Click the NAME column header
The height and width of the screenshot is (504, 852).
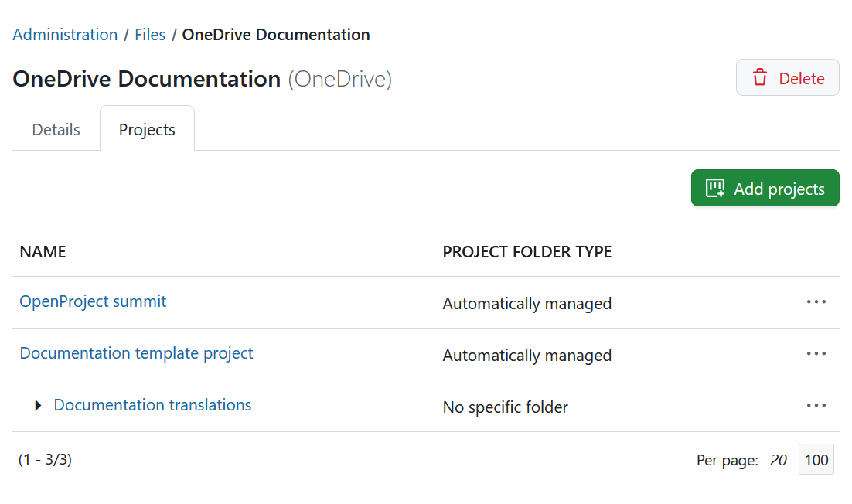tap(43, 252)
